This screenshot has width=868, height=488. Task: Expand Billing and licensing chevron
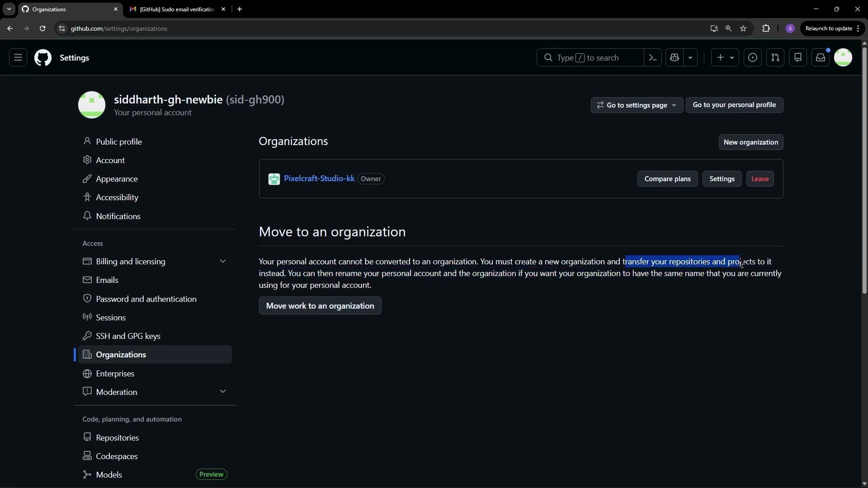point(223,262)
